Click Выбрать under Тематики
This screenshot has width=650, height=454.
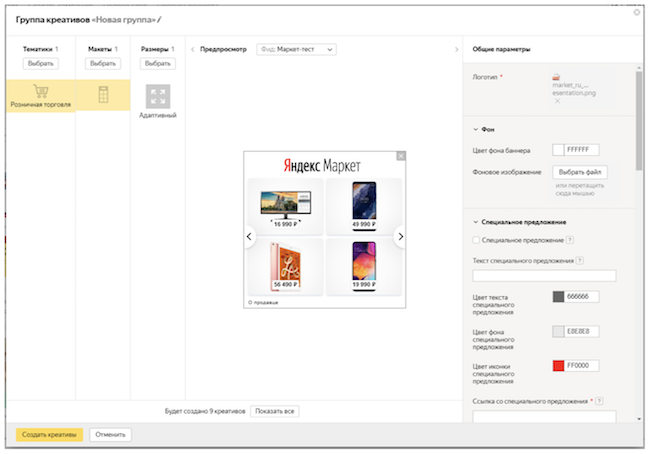click(41, 63)
